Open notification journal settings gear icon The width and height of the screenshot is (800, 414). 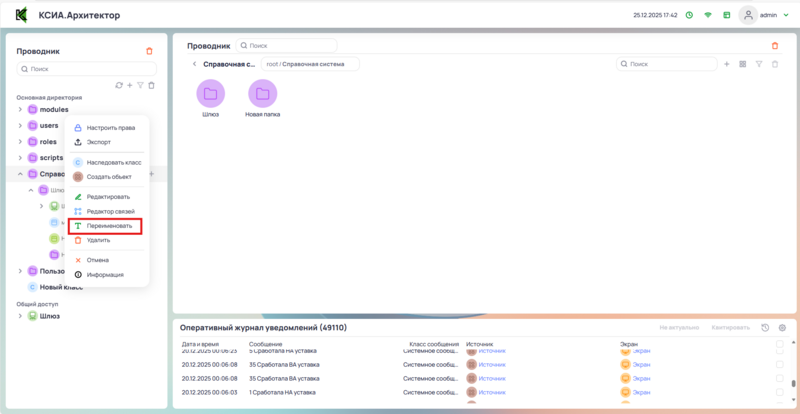coord(782,328)
